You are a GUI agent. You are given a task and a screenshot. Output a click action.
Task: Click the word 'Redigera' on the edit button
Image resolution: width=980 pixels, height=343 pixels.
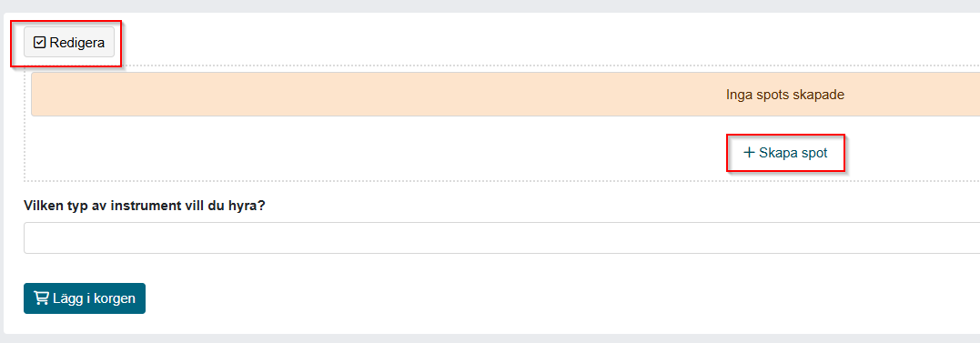click(76, 43)
